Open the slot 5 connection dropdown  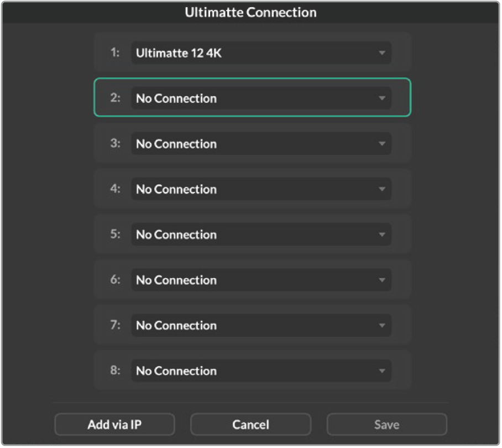tap(262, 235)
